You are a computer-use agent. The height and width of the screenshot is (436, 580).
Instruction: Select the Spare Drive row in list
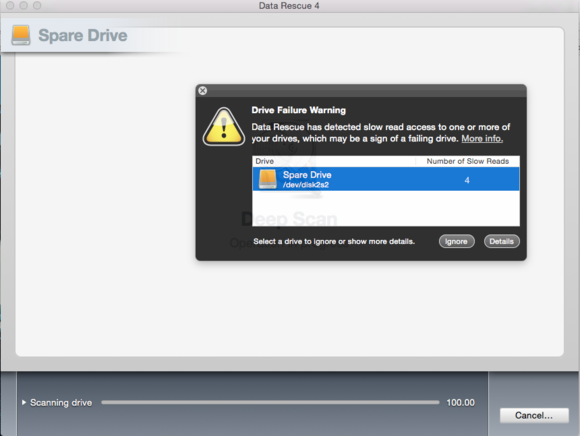(x=386, y=179)
